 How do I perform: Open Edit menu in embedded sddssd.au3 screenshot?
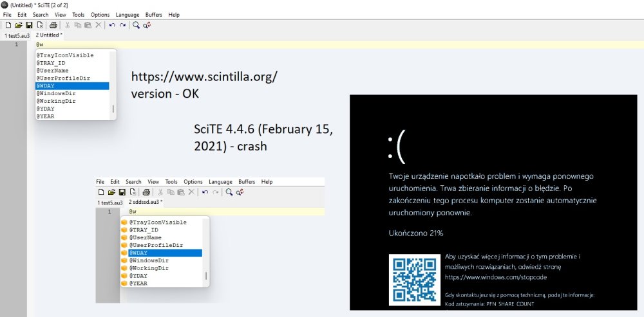click(x=115, y=182)
